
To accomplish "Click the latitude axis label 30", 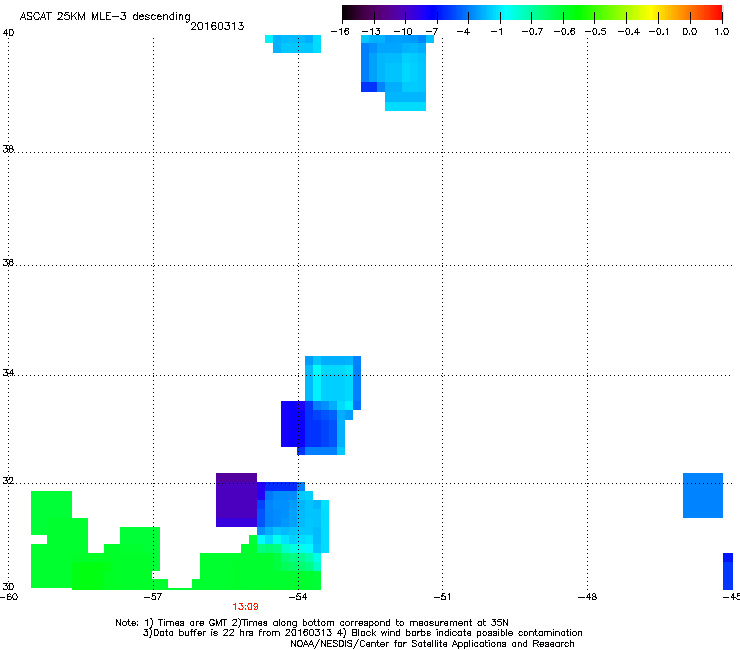I will point(8,586).
